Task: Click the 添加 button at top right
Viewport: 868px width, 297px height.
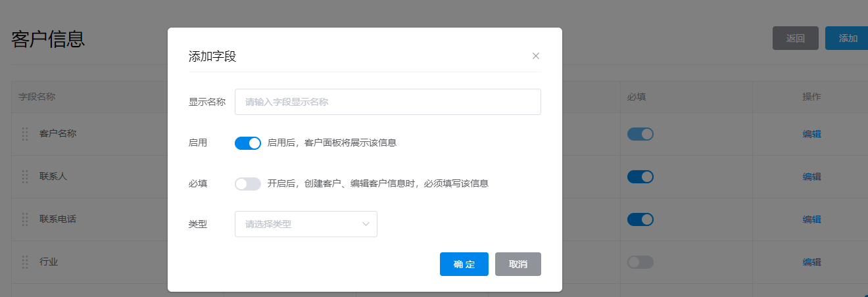Action: coord(847,38)
